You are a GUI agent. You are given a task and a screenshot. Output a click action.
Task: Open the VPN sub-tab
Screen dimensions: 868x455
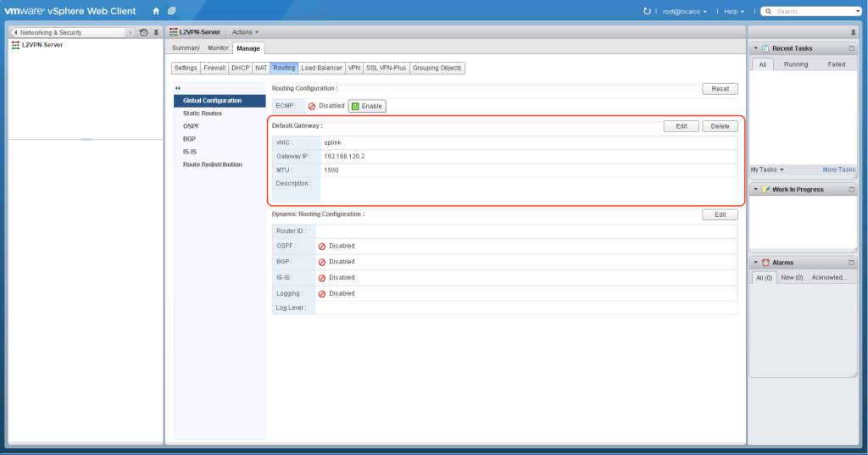pos(354,68)
